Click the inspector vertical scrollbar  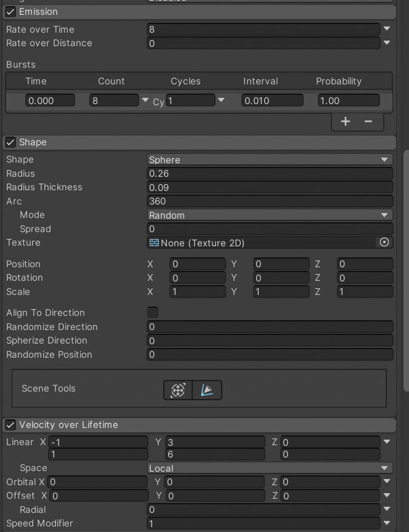(406, 270)
